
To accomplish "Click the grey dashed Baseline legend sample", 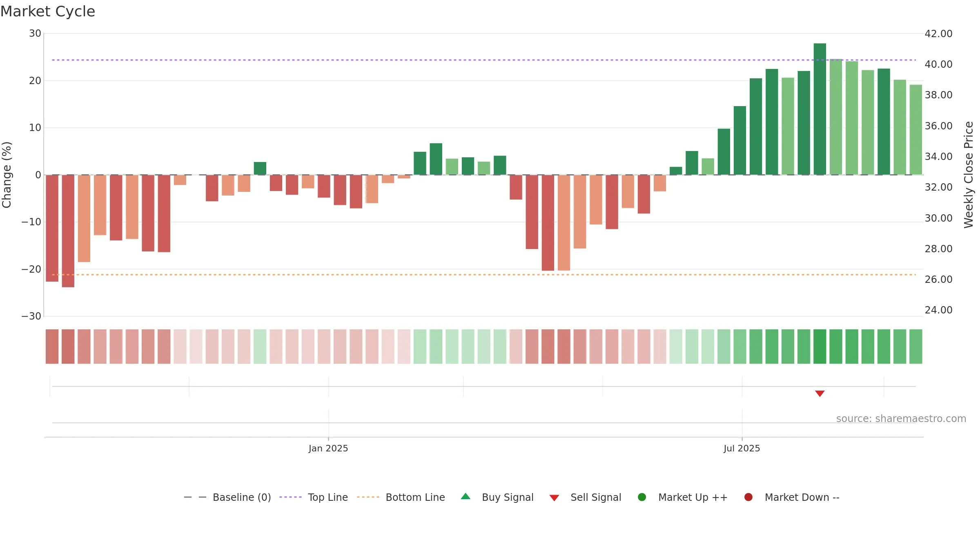I will point(195,497).
